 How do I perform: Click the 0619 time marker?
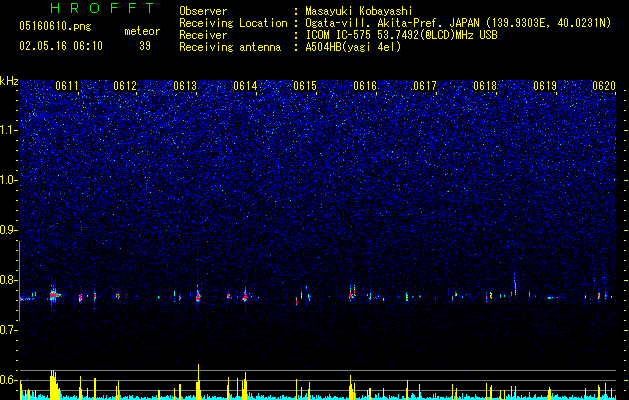[x=545, y=86]
